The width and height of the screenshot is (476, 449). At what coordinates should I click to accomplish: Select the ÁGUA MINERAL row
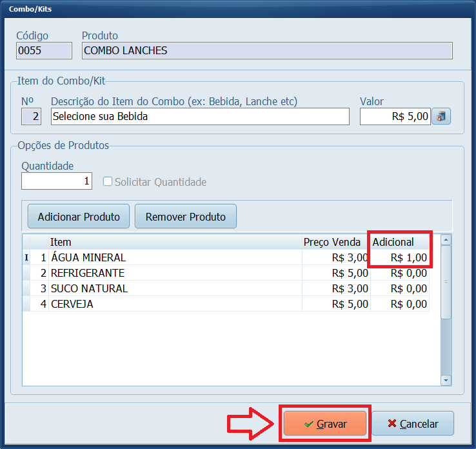(x=226, y=257)
